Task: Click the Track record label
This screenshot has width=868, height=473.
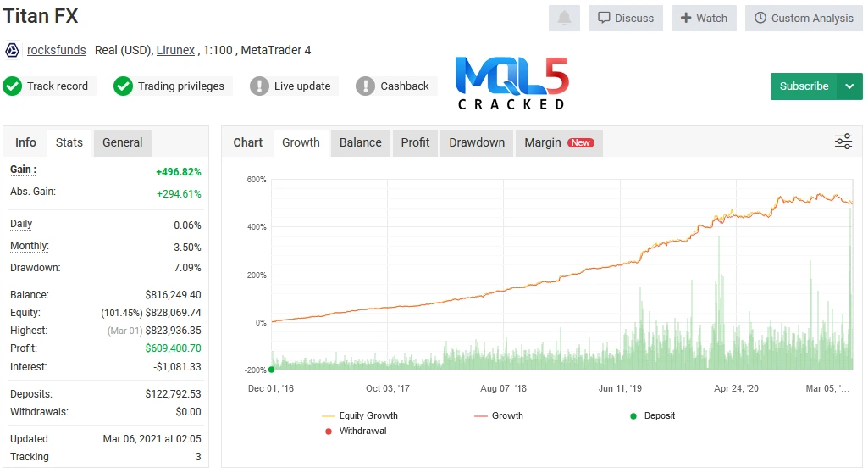Action: (58, 86)
